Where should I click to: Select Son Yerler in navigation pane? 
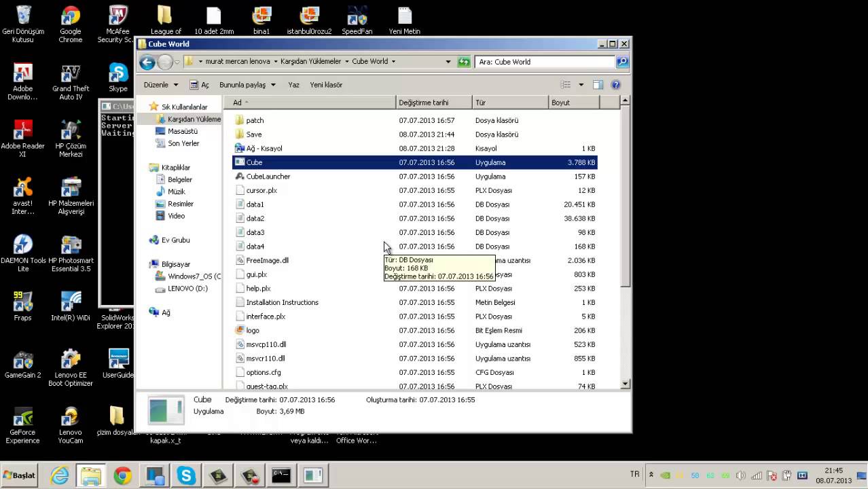coord(177,143)
